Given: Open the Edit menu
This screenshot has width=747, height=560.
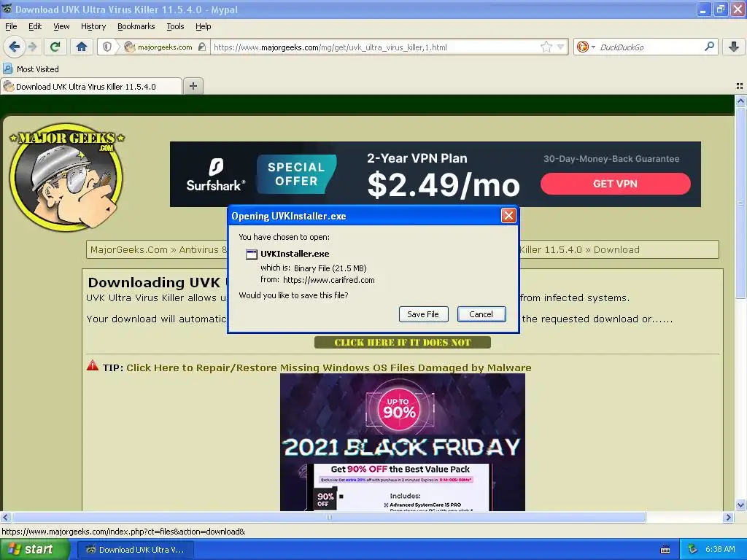Looking at the screenshot, I should pyautogui.click(x=35, y=26).
